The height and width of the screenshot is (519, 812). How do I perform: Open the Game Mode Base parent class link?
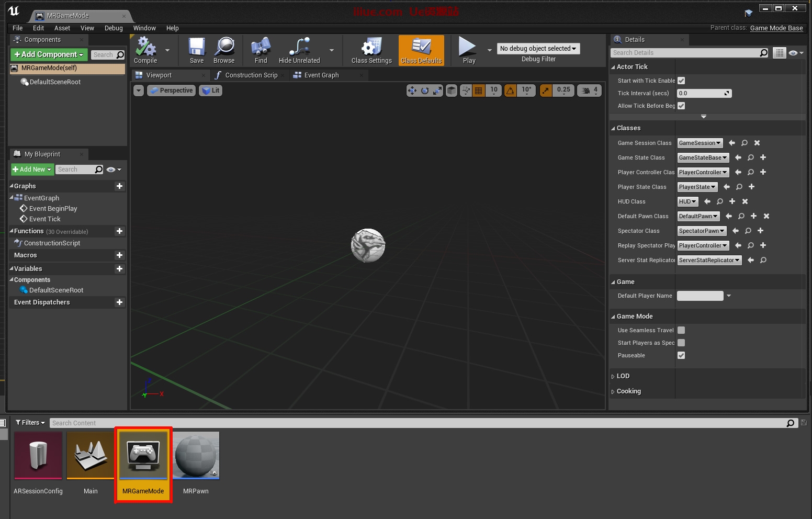[x=776, y=28]
